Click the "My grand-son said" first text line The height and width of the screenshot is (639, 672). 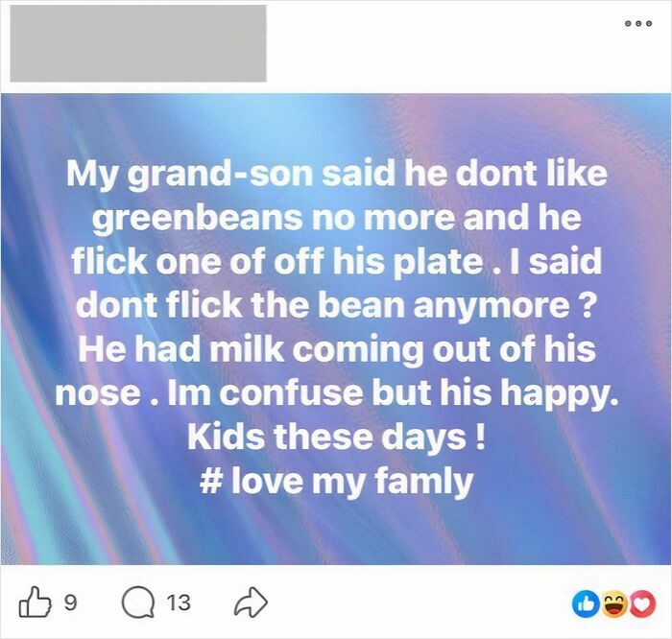coord(337,174)
